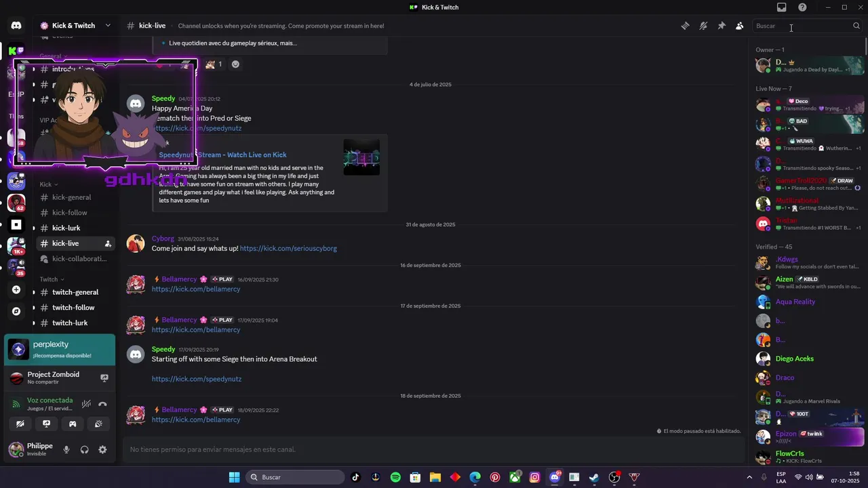Open the Threads icon in channel header
Screen dimensions: 868x488
tap(686, 26)
